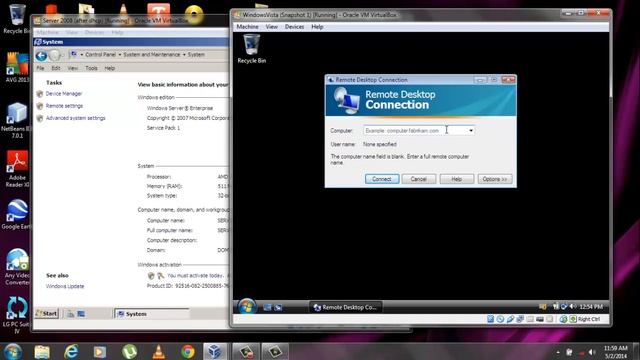Open File menu in System window

(40, 68)
